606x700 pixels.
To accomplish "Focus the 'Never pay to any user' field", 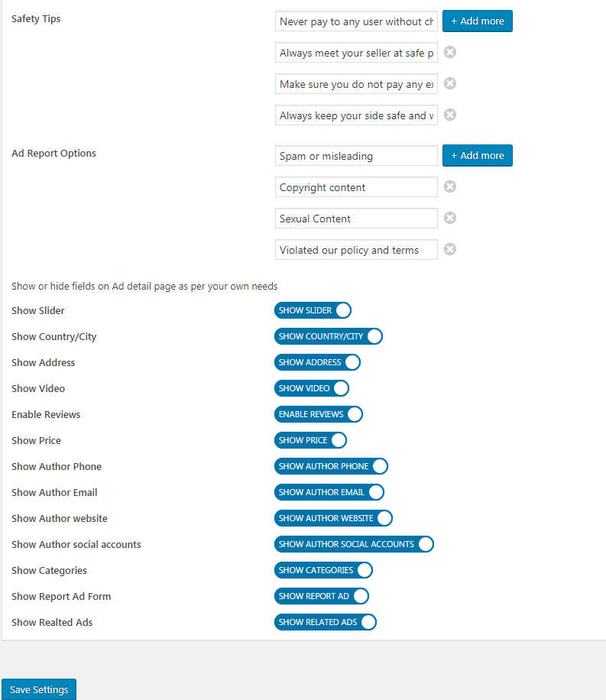I will click(x=355, y=21).
